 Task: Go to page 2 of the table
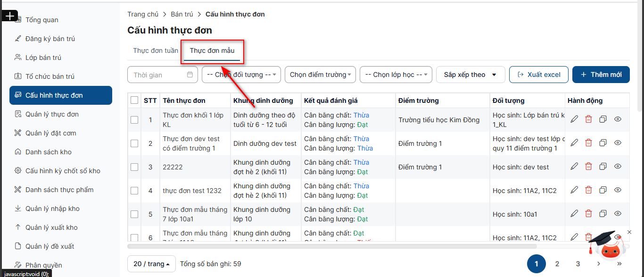pyautogui.click(x=557, y=264)
